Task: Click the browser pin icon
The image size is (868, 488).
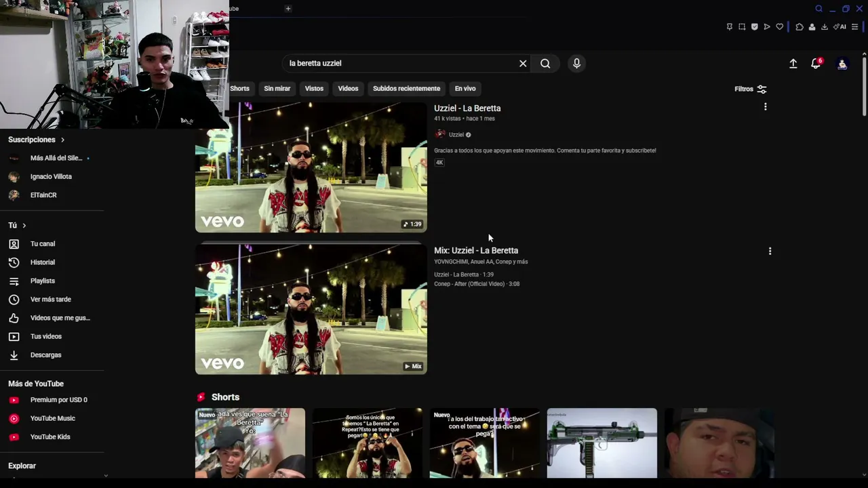Action: pyautogui.click(x=730, y=27)
